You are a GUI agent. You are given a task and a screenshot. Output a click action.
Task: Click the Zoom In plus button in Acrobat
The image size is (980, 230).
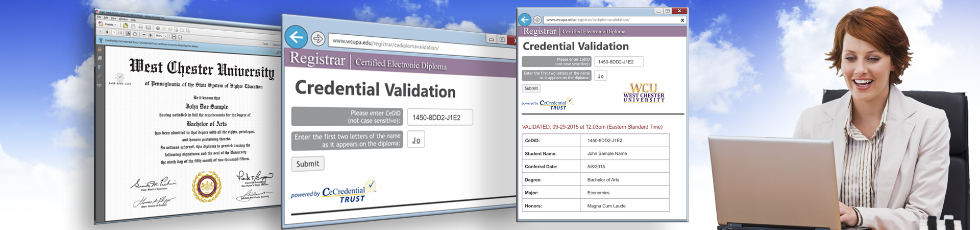tap(150, 35)
